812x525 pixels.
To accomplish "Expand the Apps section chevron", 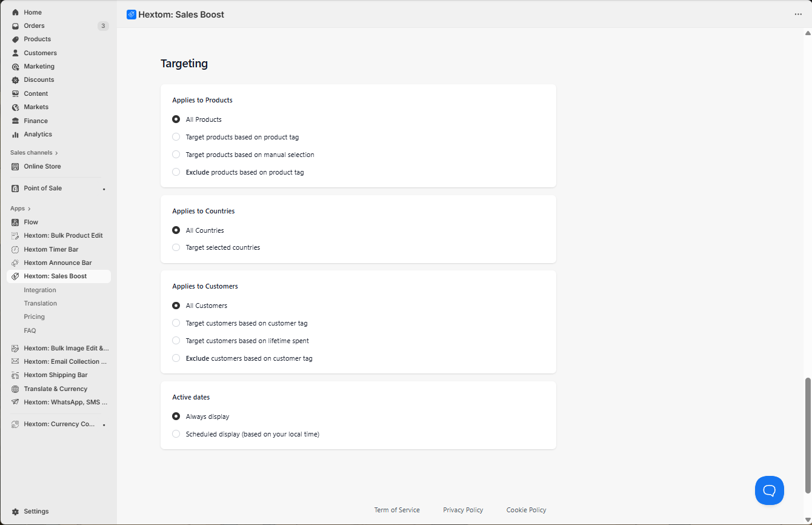I will coord(29,209).
